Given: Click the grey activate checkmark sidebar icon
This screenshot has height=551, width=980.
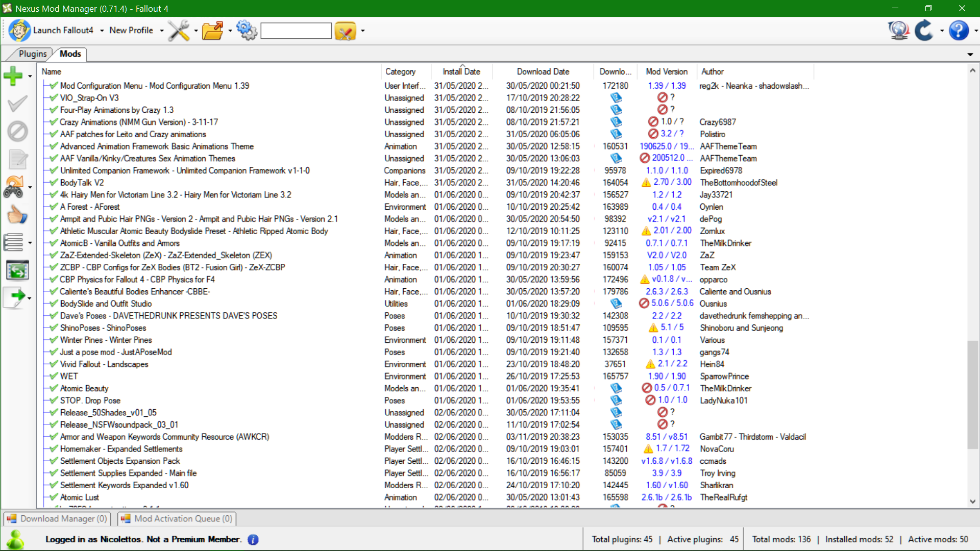Looking at the screenshot, I should tap(17, 104).
